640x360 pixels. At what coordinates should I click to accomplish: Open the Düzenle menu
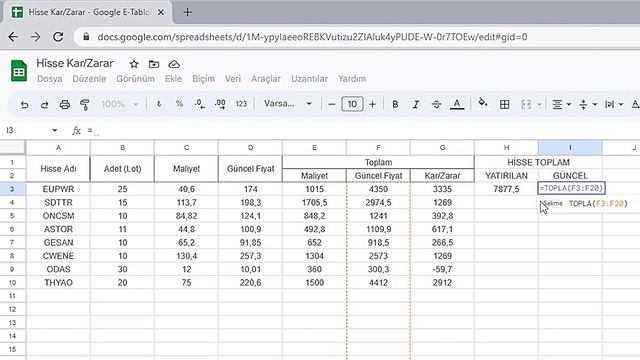[x=89, y=79]
